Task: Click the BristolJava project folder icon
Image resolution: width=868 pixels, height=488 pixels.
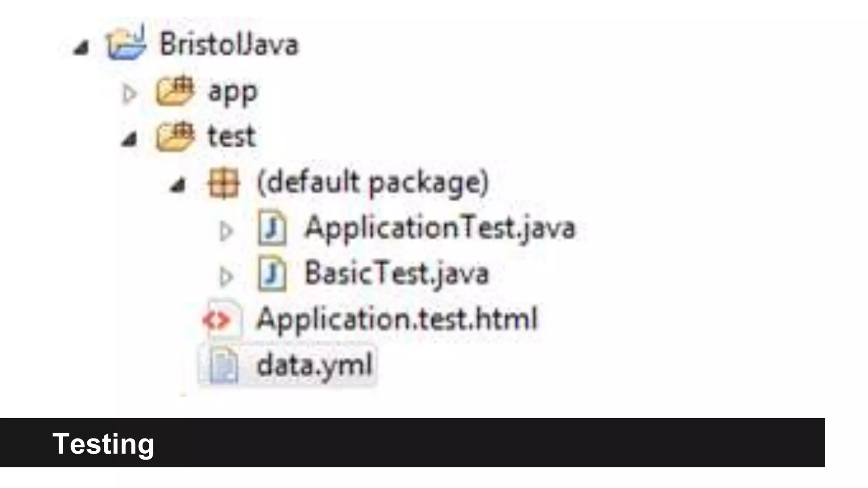Action: click(126, 43)
